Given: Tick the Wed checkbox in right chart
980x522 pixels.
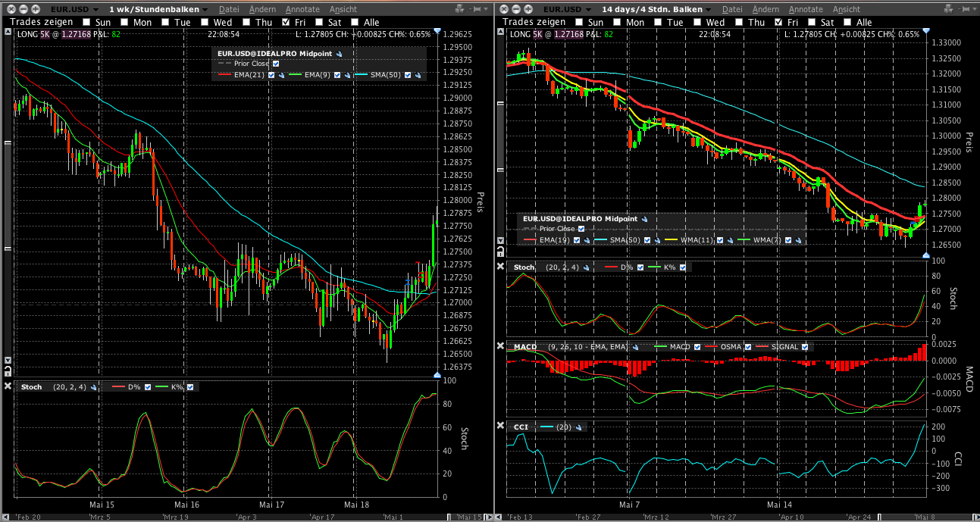Looking at the screenshot, I should [697, 23].
